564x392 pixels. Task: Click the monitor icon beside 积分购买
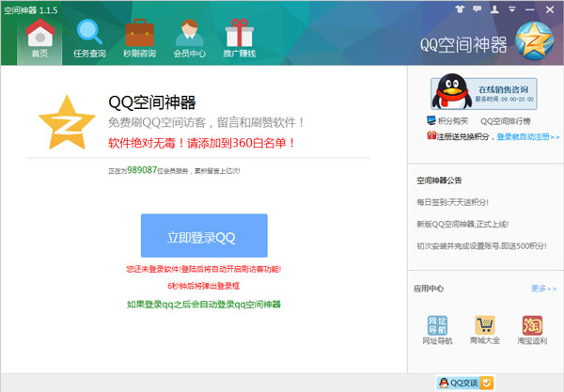(x=431, y=120)
